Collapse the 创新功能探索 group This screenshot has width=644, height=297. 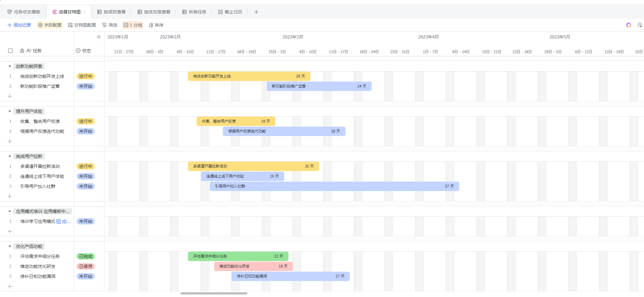click(10, 66)
